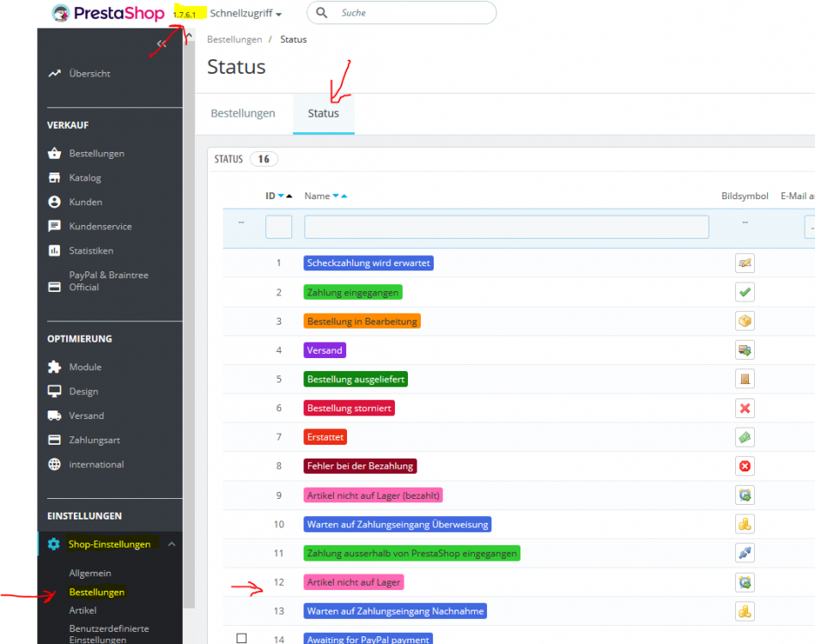Image resolution: width=815 pixels, height=644 pixels.
Task: Select the Status tab
Action: pos(323,113)
